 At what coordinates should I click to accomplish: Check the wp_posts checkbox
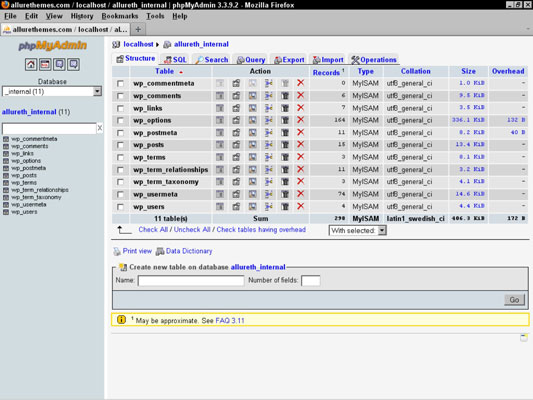(120, 145)
